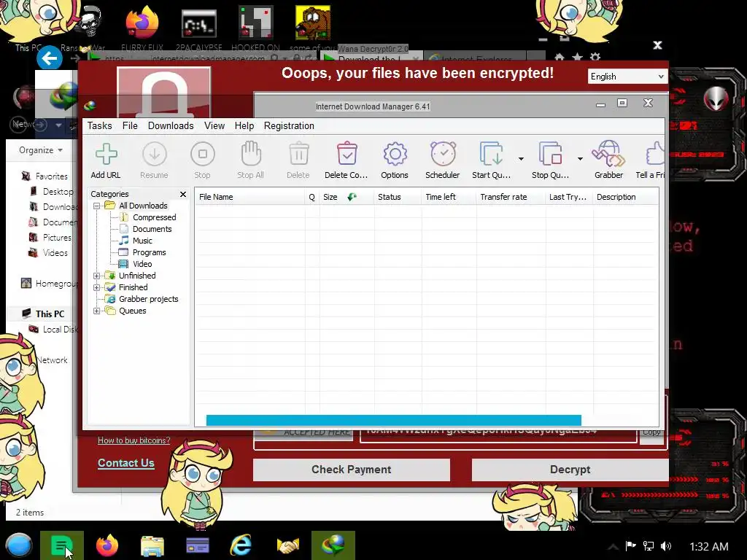
Task: Open File Explorer taskbar icon
Action: [x=152, y=545]
